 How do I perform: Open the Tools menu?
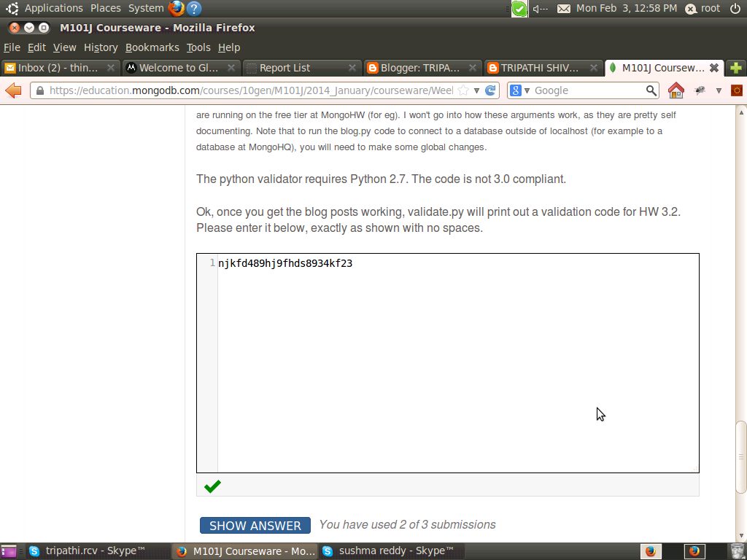click(x=198, y=47)
